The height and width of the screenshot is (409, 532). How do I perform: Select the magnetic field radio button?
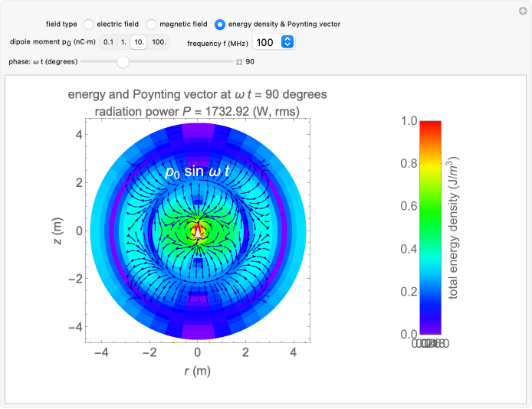coord(151,25)
